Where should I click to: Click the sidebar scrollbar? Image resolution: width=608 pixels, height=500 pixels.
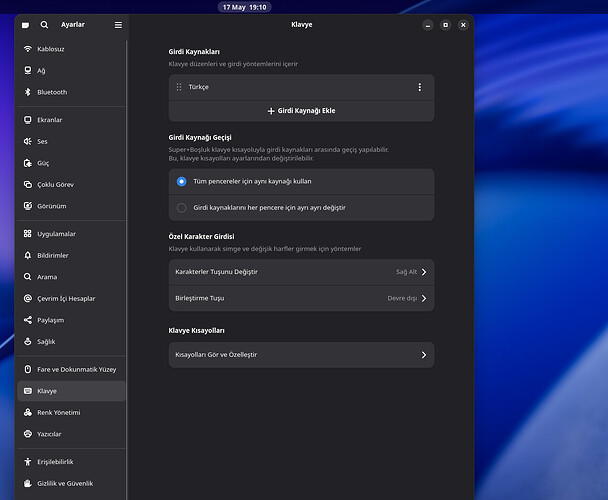(x=127, y=268)
